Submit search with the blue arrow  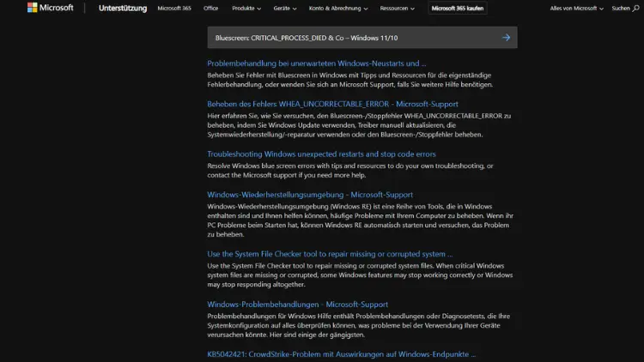click(506, 38)
